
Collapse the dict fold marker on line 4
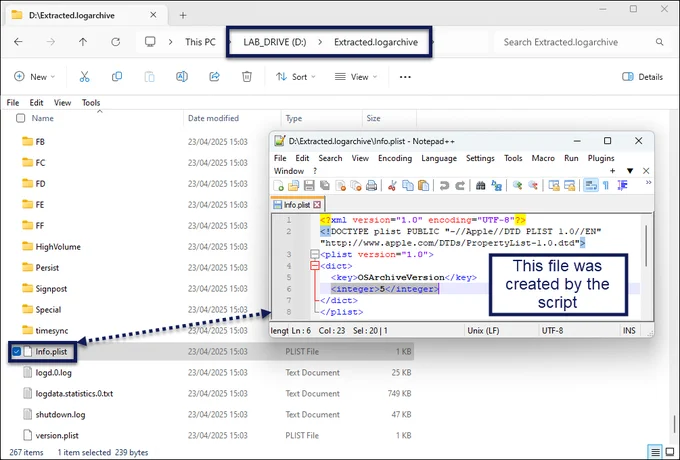(315, 266)
